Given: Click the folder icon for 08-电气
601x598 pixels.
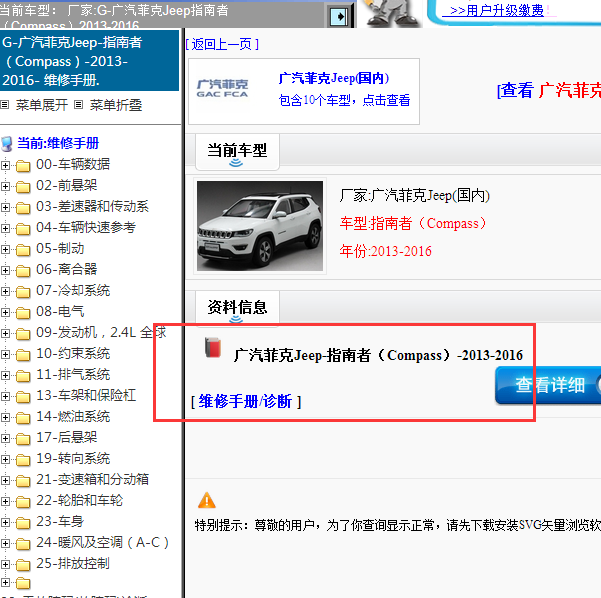Looking at the screenshot, I should pyautogui.click(x=23, y=313).
